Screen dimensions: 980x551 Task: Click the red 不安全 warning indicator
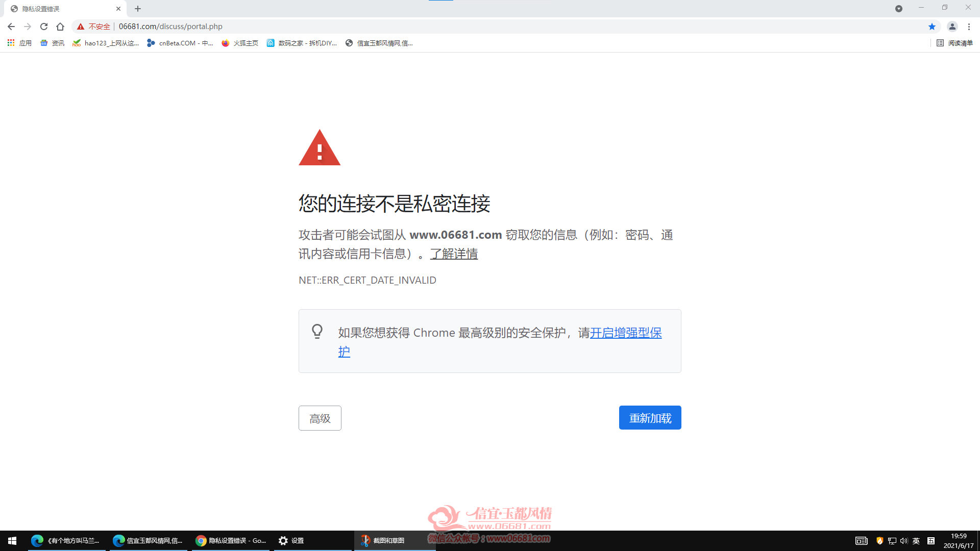coord(93,27)
